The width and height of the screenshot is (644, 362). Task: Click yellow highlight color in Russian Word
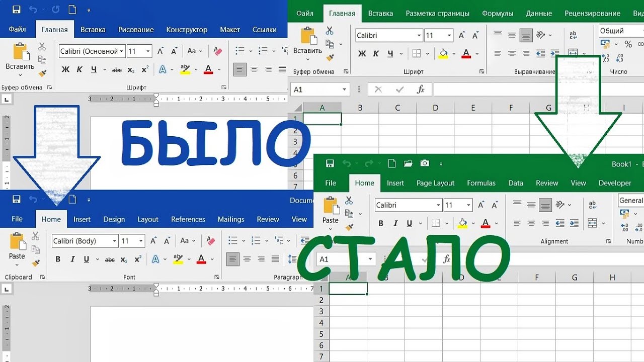(x=185, y=70)
